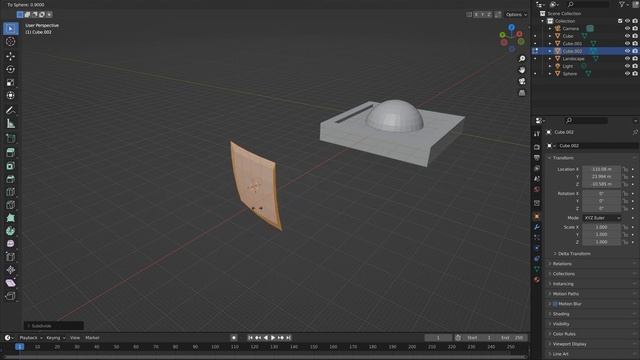
Task: Click the viewport pan hand icon
Action: (522, 70)
